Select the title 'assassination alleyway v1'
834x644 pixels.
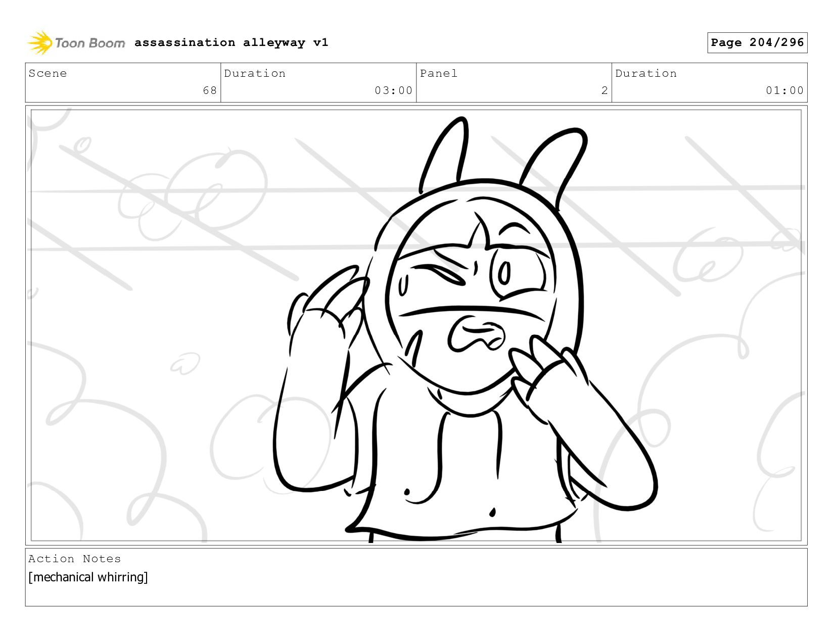click(x=231, y=42)
